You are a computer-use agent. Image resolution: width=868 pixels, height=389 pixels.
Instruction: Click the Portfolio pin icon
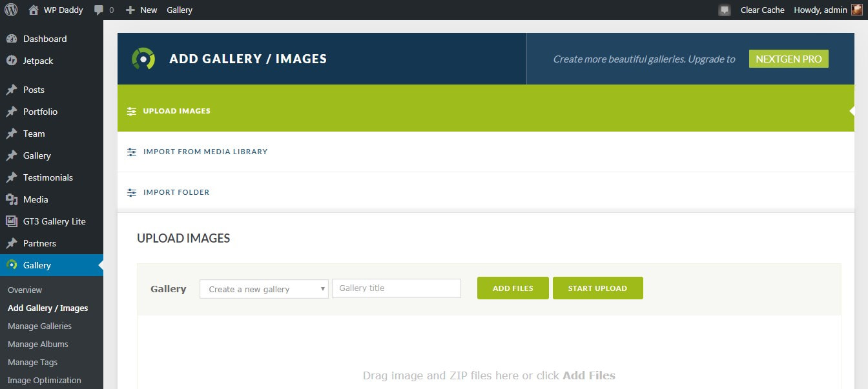tap(11, 112)
